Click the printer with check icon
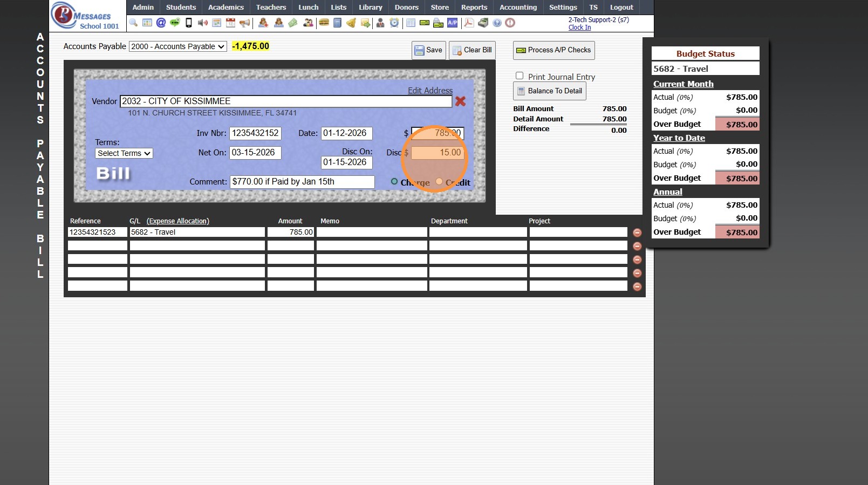868x485 pixels. click(438, 23)
